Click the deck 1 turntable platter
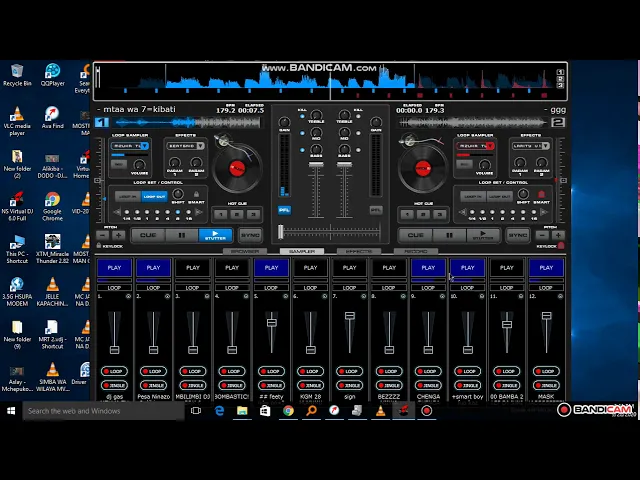Viewport: 640px width, 480px height. 237,168
